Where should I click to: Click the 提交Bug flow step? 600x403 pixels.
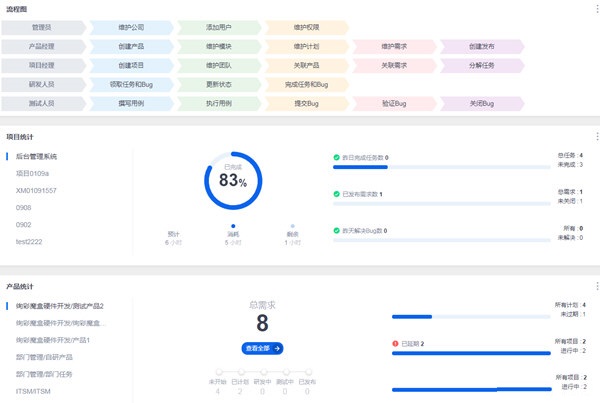click(x=307, y=103)
